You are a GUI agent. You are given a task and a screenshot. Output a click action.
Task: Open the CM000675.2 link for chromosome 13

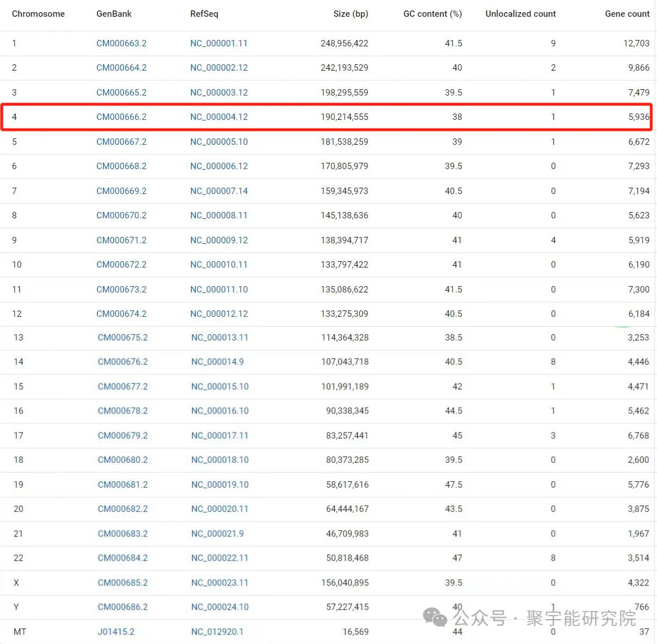click(x=122, y=338)
